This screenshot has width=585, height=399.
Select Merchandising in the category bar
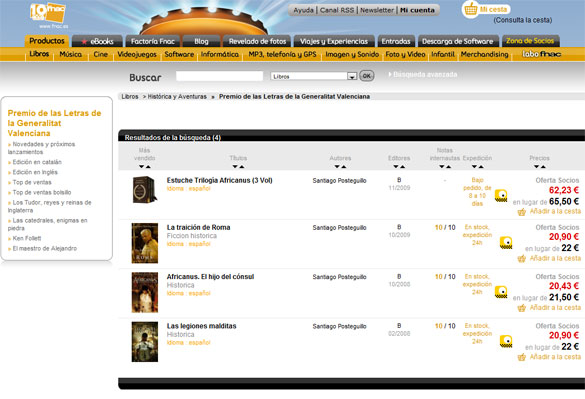click(484, 54)
